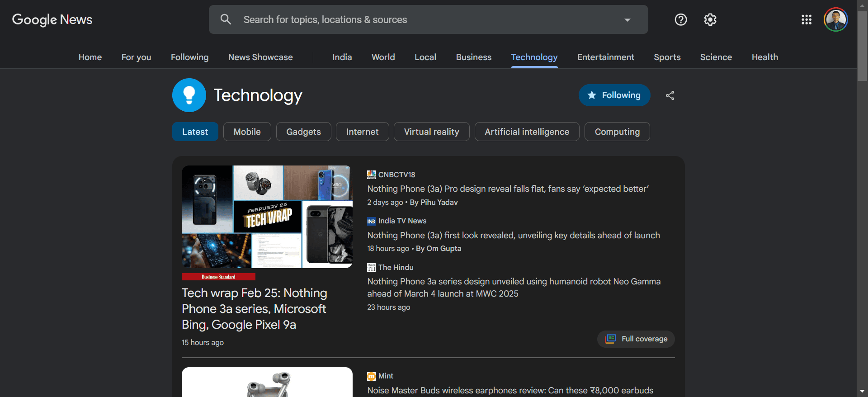Toggle the Following star button
This screenshot has width=868, height=397.
point(614,95)
